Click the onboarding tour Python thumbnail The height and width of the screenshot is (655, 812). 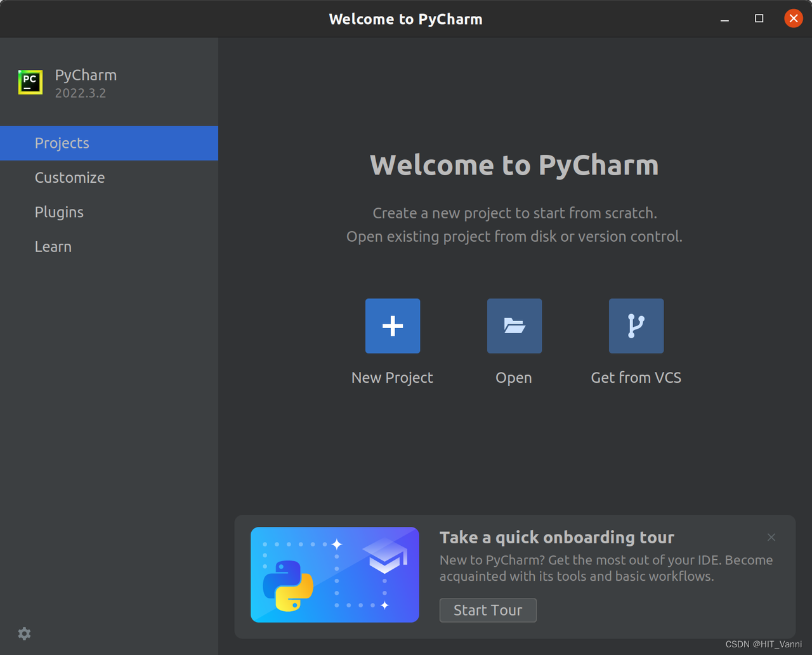335,574
